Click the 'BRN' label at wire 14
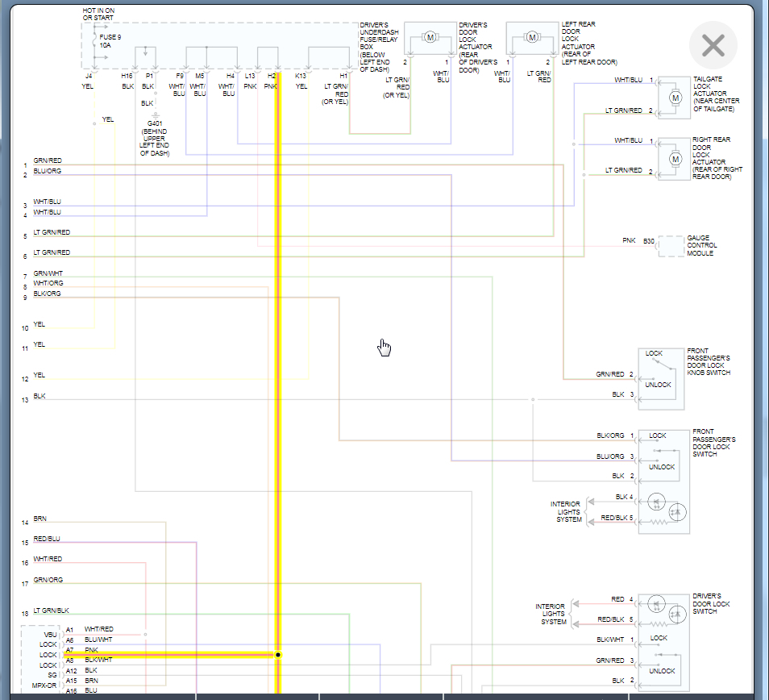769x700 pixels. 39,519
